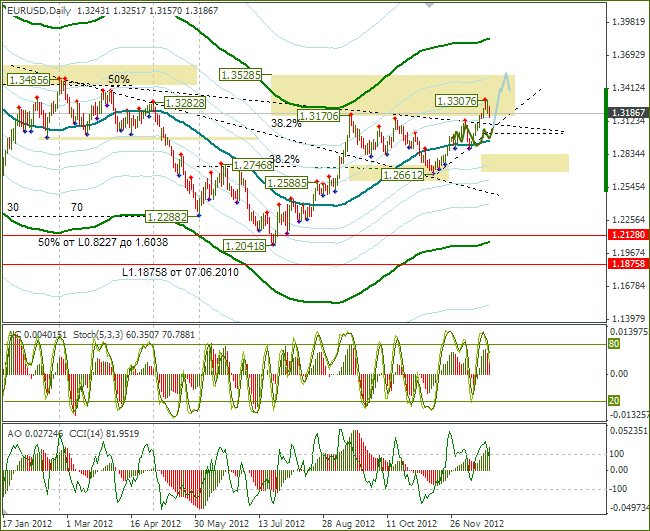Click the '16 Apr 2012' date label
The width and height of the screenshot is (650, 531).
[155, 524]
